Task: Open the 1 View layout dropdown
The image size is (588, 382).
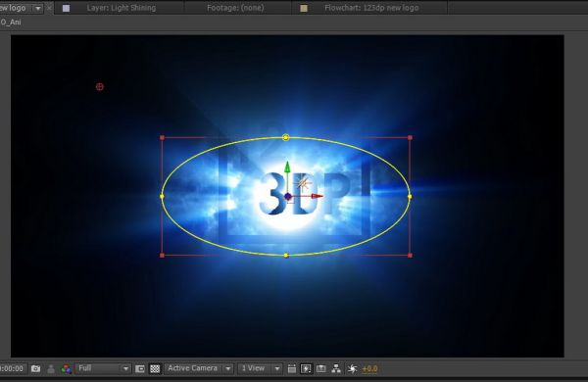Action: coord(260,369)
